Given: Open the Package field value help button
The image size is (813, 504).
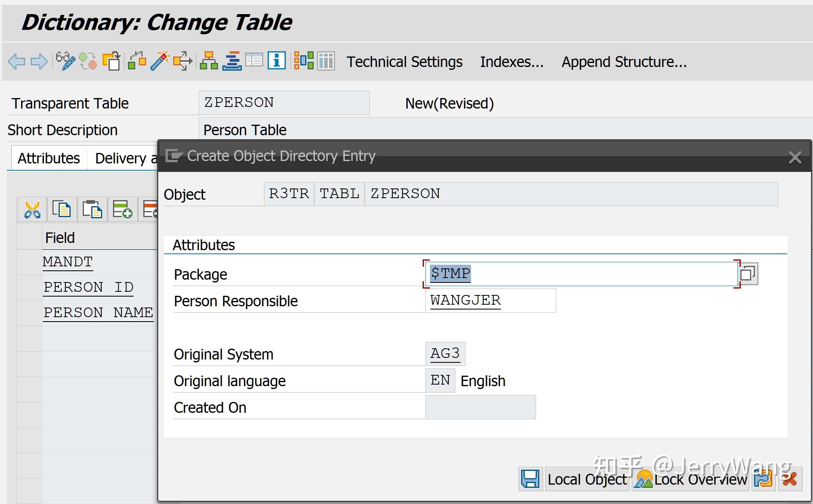Looking at the screenshot, I should coord(748,274).
